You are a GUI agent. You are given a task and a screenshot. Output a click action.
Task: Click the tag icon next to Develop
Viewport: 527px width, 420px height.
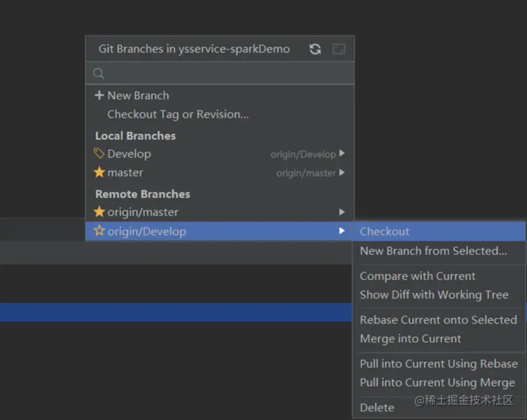99,153
